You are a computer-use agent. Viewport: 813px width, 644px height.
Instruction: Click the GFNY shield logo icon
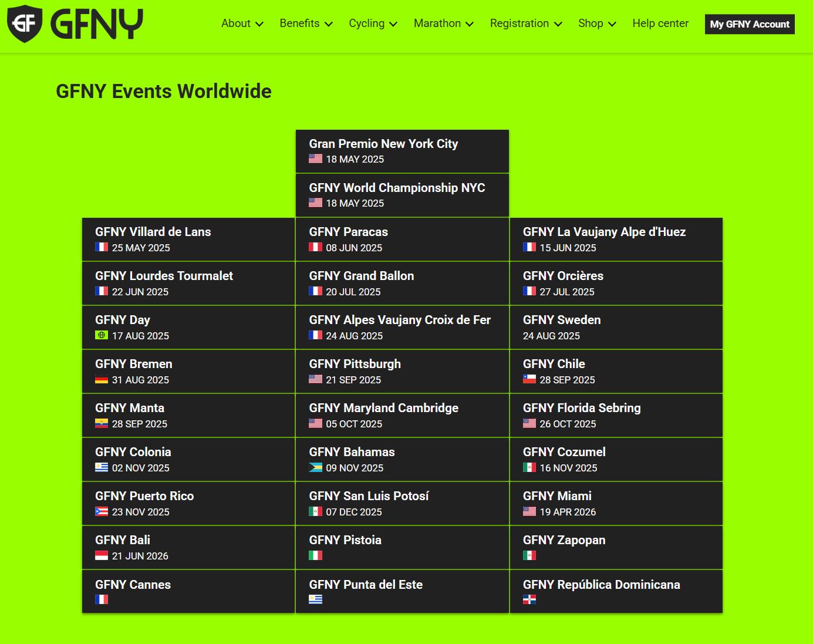(x=25, y=23)
